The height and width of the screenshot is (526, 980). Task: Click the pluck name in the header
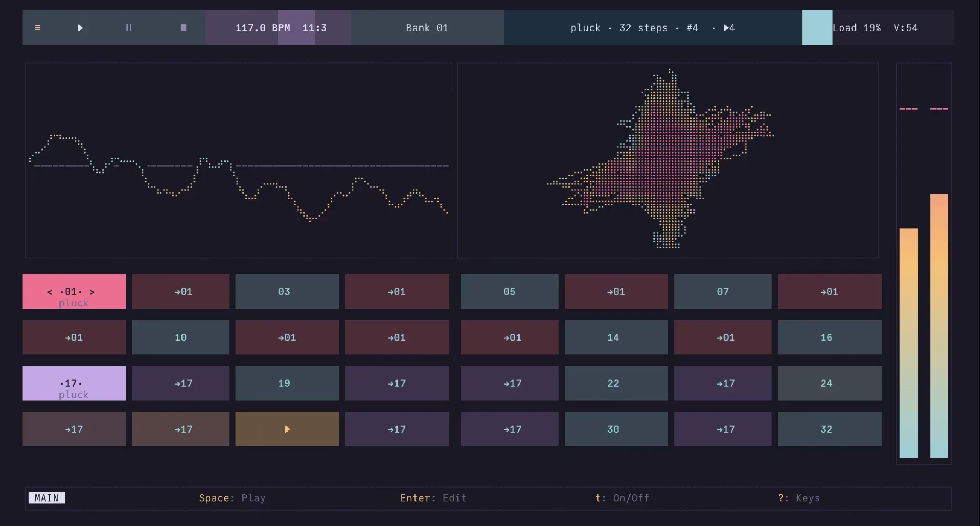pyautogui.click(x=585, y=28)
